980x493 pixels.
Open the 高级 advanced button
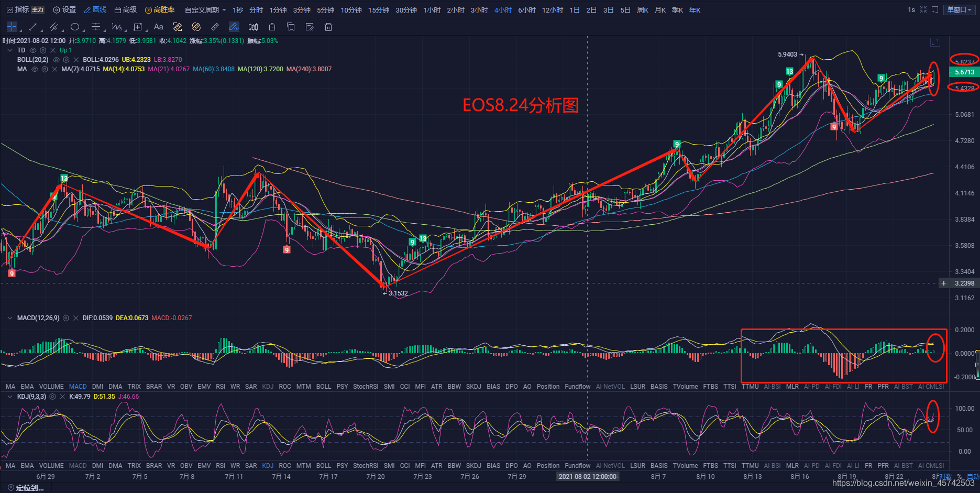(x=126, y=10)
